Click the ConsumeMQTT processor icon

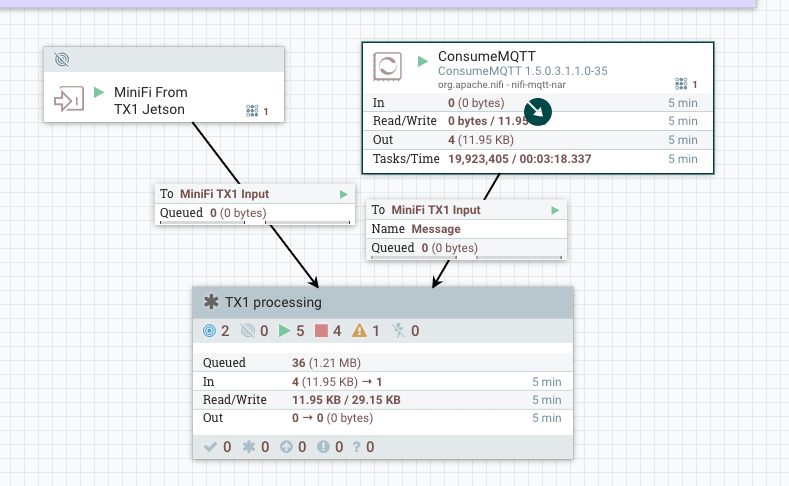pos(387,66)
